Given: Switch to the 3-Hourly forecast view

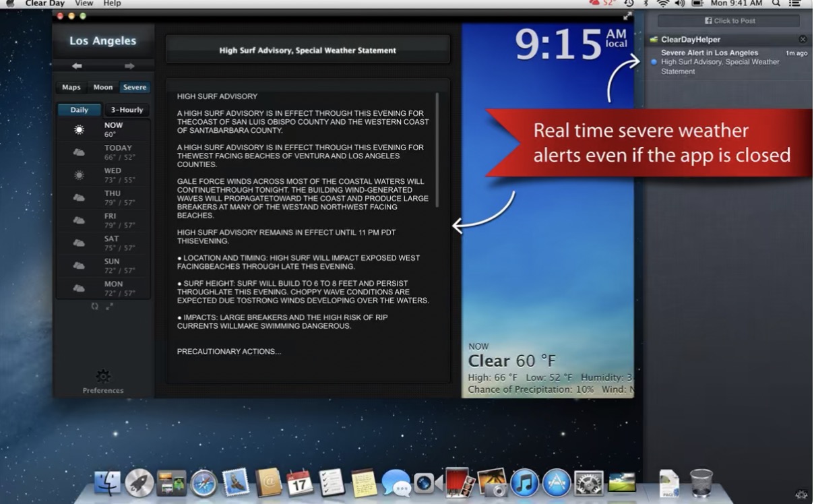Looking at the screenshot, I should coord(127,110).
